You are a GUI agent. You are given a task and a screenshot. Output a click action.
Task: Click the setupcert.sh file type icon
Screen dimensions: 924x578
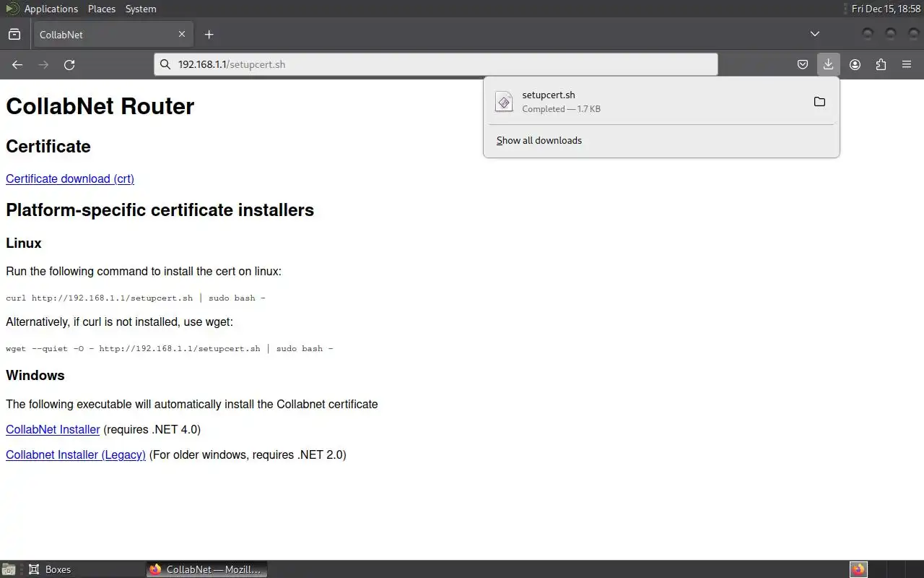click(504, 102)
